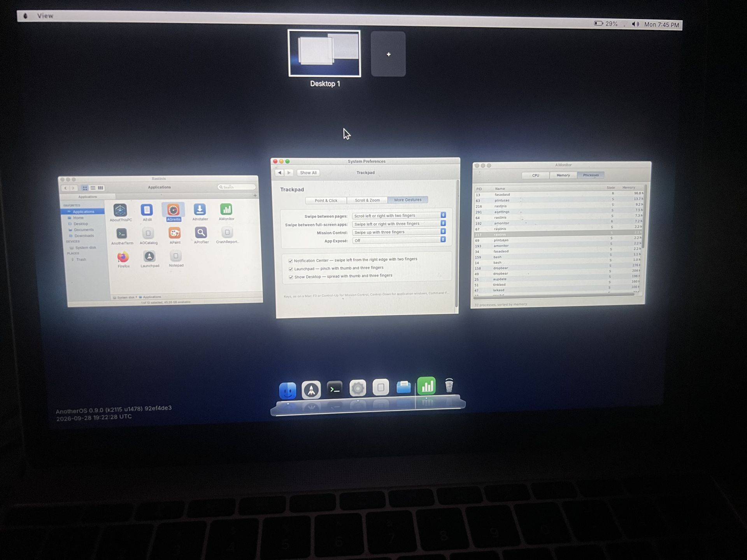Click the green AMonitor dock icon
This screenshot has height=560, width=747.
(x=426, y=386)
